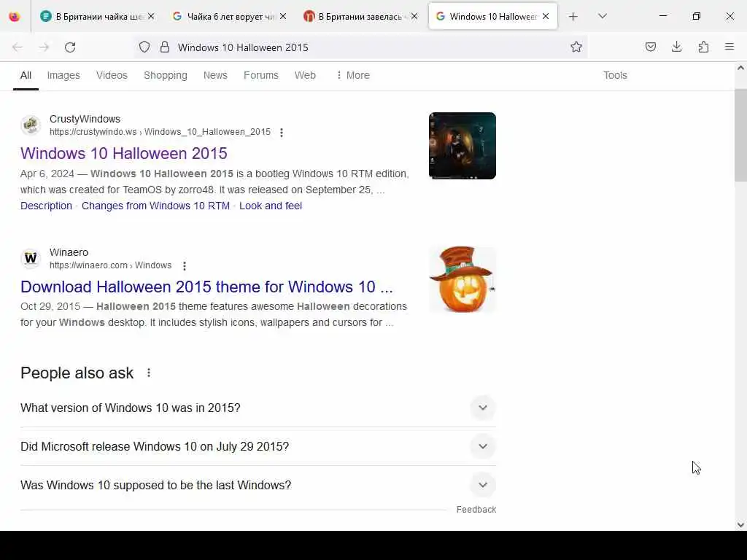Viewport: 747px width, 560px height.
Task: Expand 'Did Microsoft release Windows 10' question
Action: click(x=258, y=447)
